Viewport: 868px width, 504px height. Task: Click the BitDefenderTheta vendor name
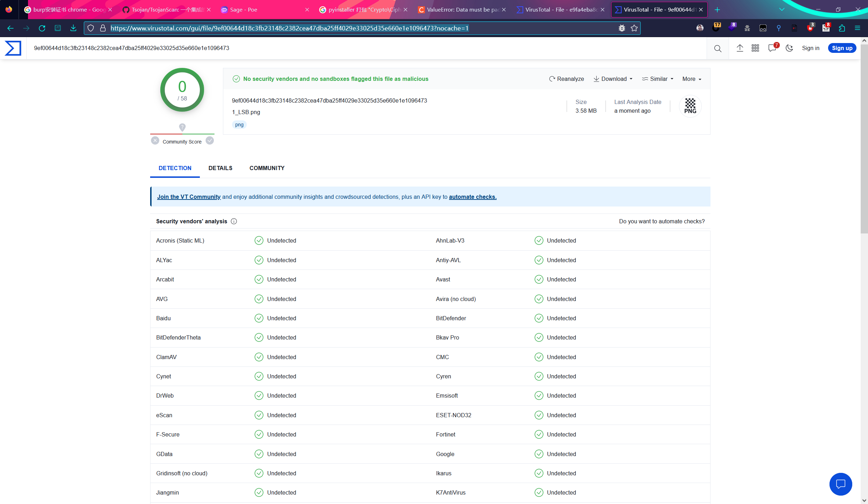[x=178, y=337]
